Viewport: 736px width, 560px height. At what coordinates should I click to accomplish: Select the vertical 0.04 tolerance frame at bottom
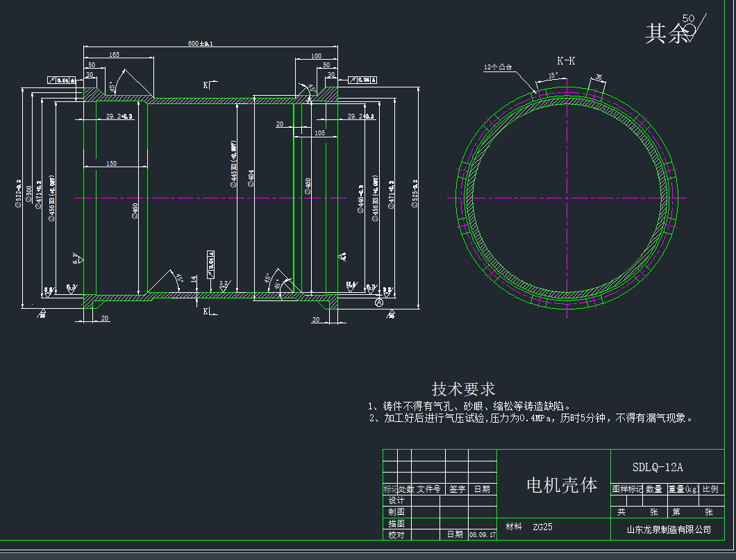click(x=211, y=261)
